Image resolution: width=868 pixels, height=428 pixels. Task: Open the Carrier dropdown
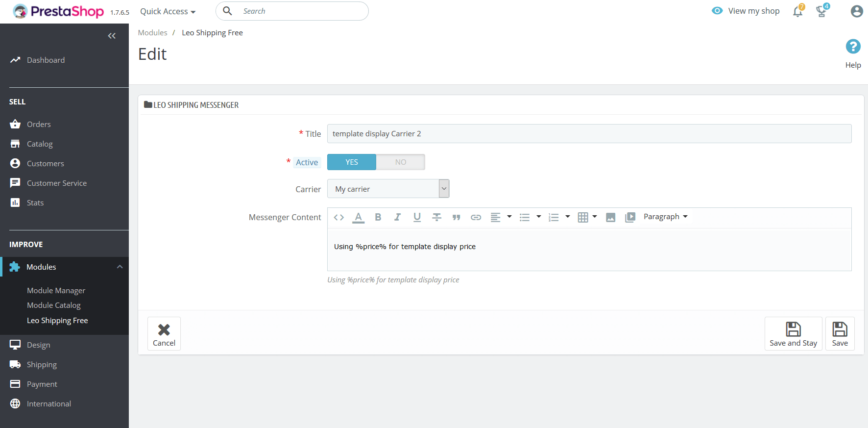(x=388, y=189)
